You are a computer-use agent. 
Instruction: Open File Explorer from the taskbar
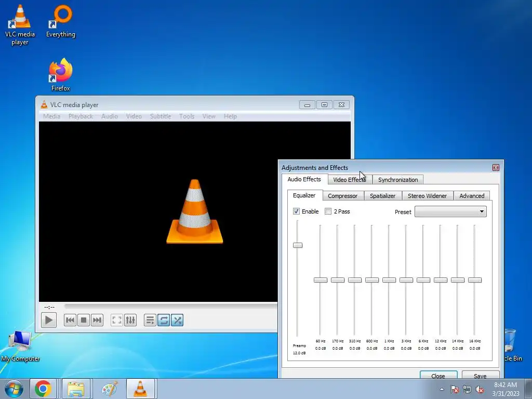[x=76, y=389]
